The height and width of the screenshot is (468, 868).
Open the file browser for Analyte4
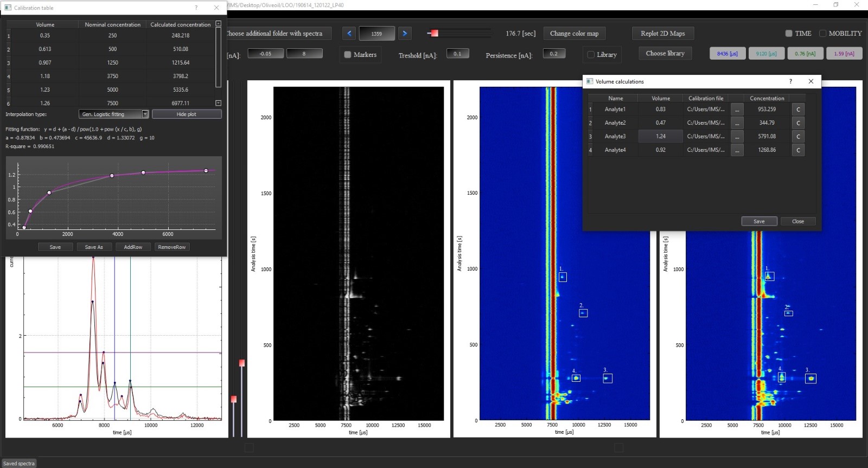coord(737,150)
